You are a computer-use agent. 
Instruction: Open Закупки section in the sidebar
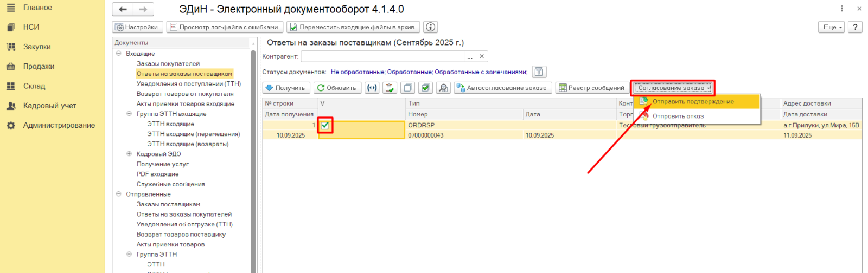(x=37, y=47)
